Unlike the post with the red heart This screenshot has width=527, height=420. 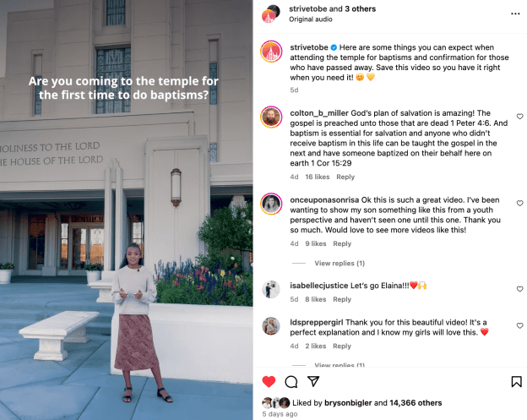pos(269,382)
